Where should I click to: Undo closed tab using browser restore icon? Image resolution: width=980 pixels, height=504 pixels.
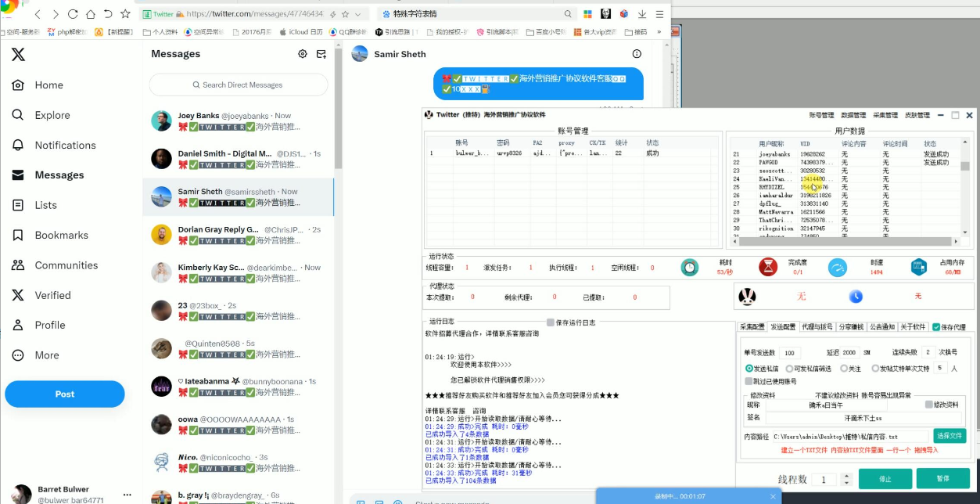click(108, 14)
